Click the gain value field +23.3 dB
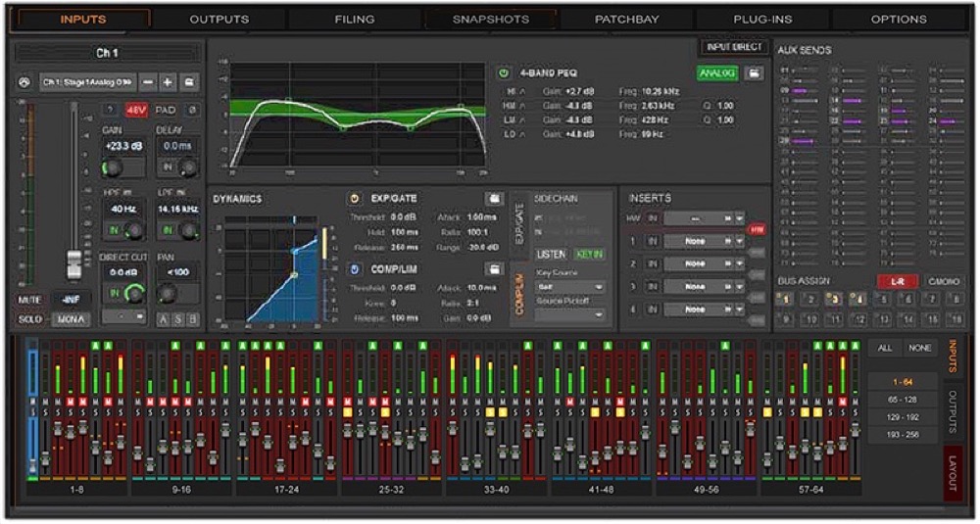 pyautogui.click(x=123, y=146)
